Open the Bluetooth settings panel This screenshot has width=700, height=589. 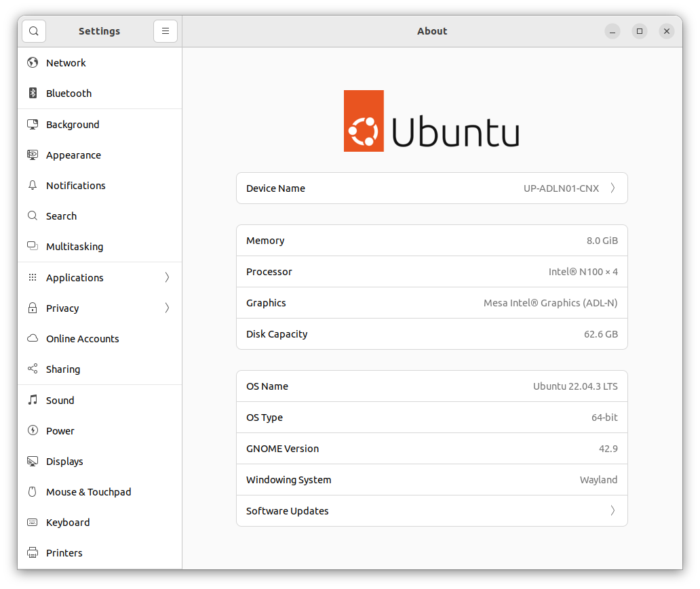100,93
